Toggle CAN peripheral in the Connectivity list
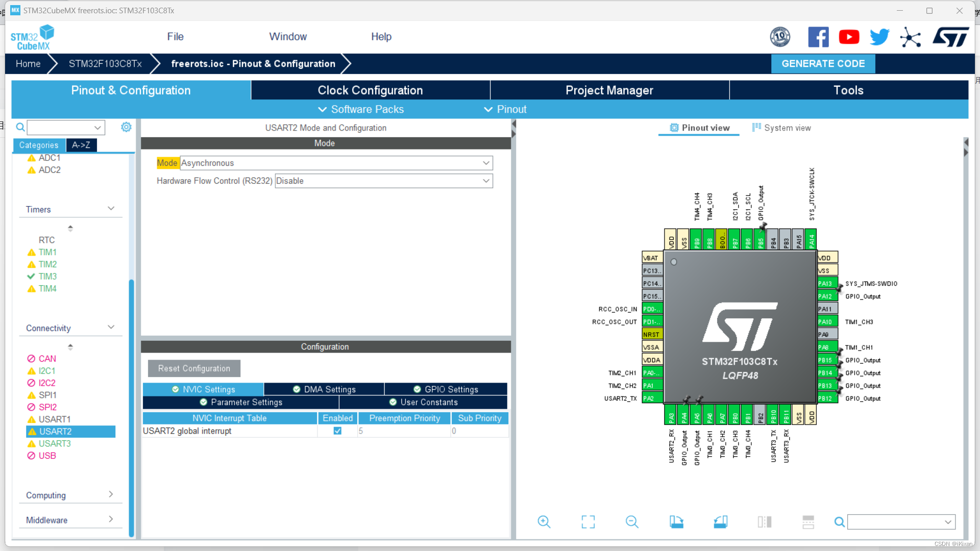The width and height of the screenshot is (980, 551). [x=47, y=359]
